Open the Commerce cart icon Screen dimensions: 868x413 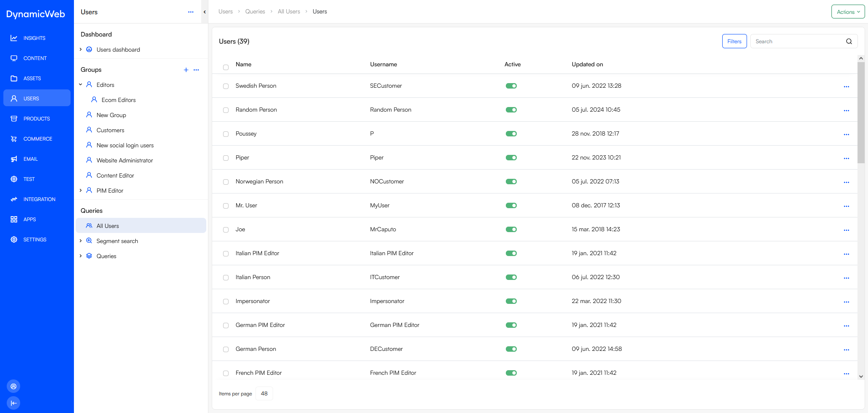14,139
